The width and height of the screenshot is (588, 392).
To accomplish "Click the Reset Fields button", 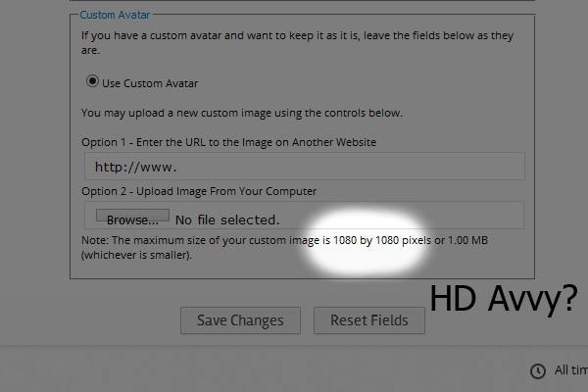I will tap(369, 320).
